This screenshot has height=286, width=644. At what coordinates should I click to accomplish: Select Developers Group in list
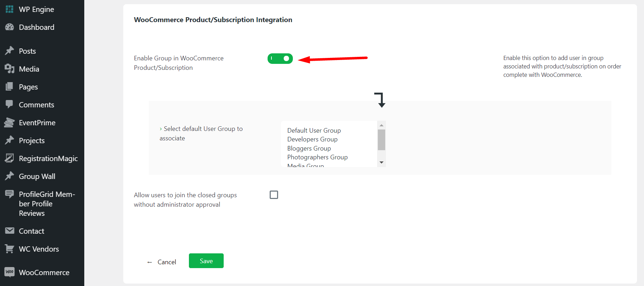coord(312,139)
